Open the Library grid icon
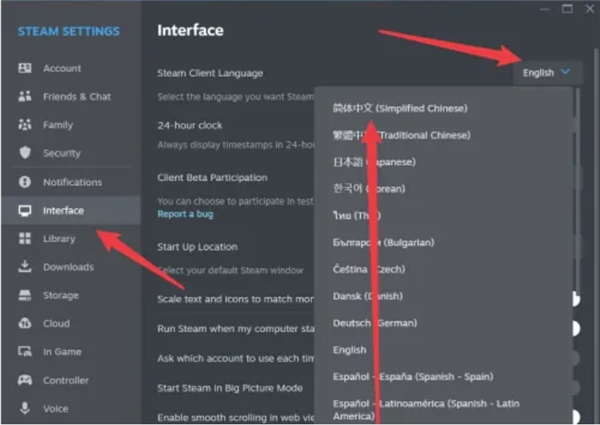 (x=25, y=239)
